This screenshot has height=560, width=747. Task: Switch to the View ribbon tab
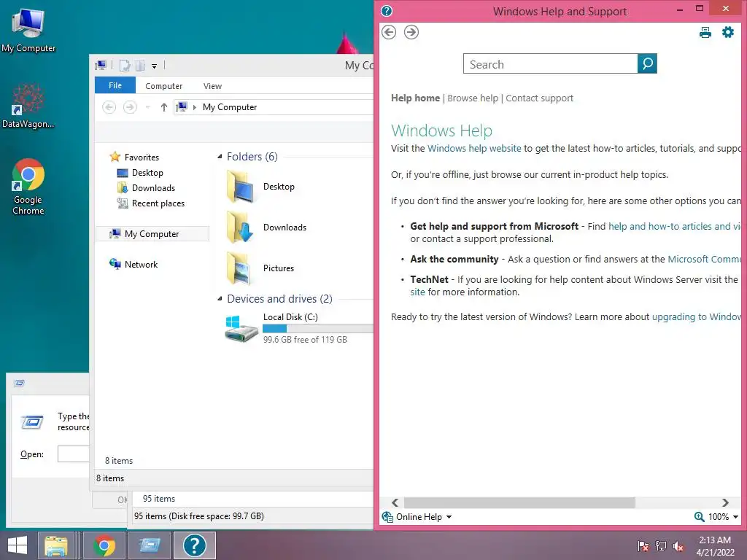tap(212, 86)
